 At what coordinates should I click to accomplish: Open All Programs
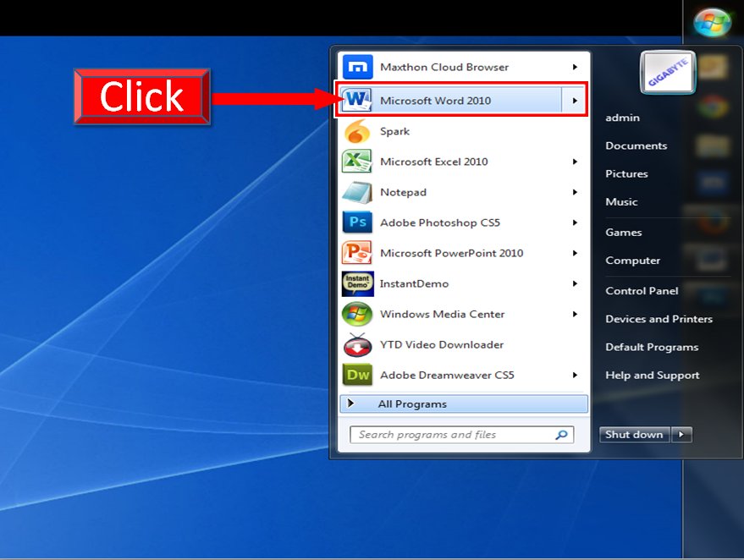click(413, 404)
